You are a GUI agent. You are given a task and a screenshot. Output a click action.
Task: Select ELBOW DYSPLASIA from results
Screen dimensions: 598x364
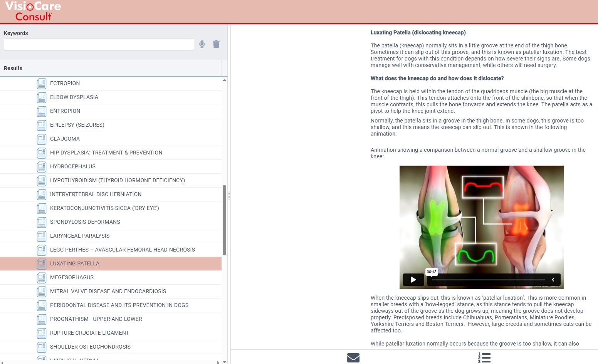pyautogui.click(x=74, y=97)
